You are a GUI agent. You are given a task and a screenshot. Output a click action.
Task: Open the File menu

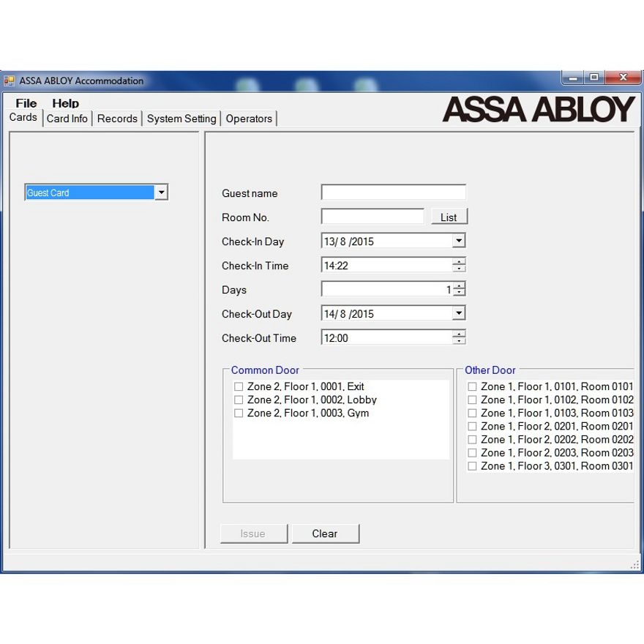[26, 103]
